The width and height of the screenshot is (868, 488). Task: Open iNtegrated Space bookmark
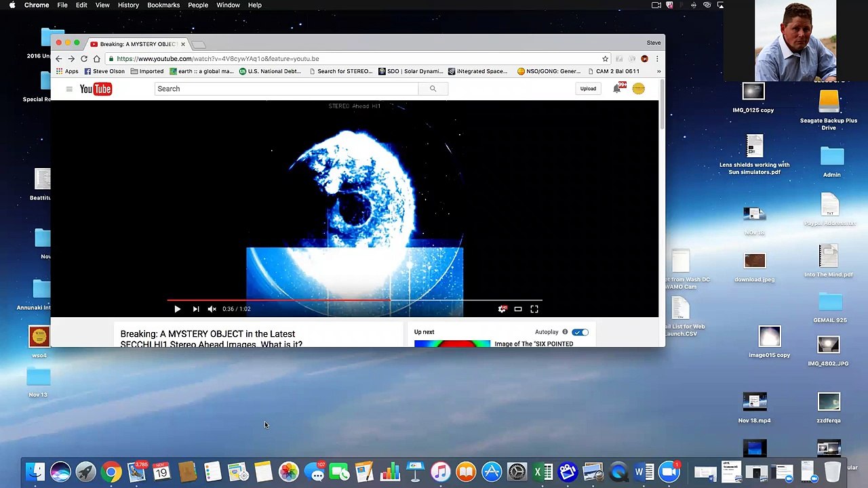coord(477,71)
